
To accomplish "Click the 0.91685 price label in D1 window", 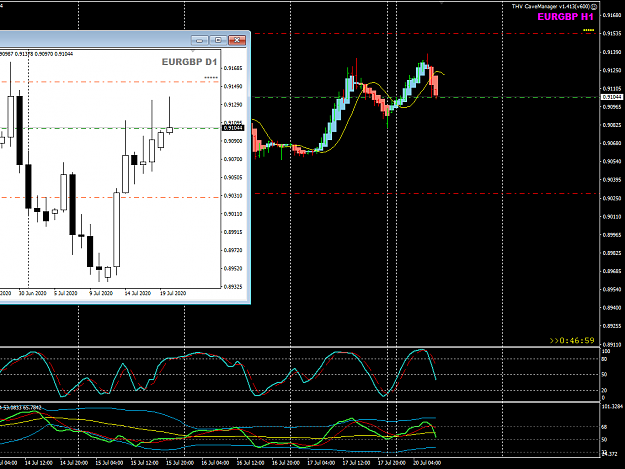I will point(233,68).
